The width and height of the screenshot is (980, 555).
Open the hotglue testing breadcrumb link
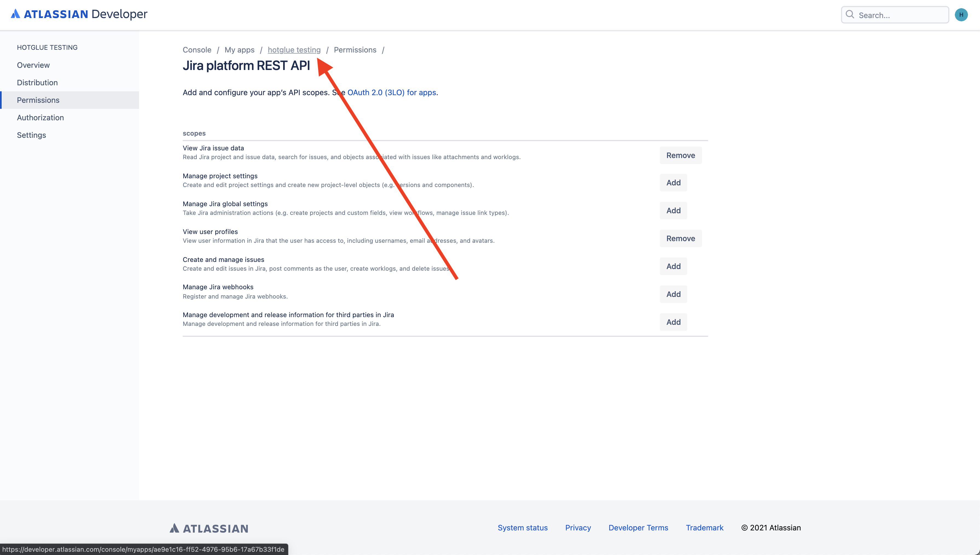click(x=294, y=50)
